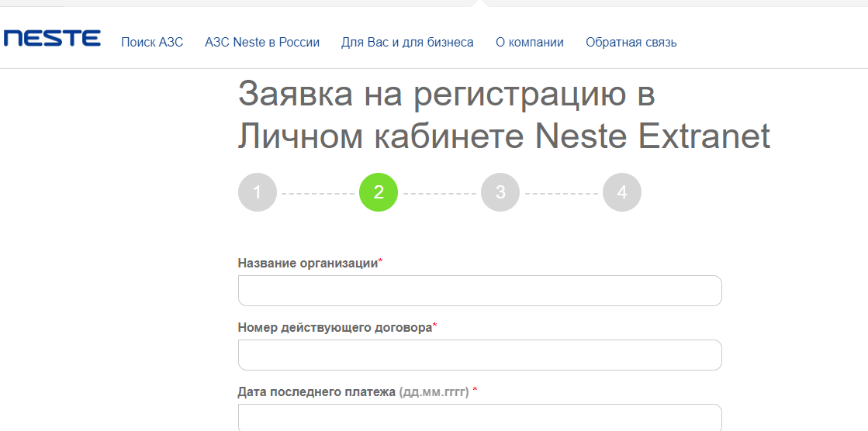
Task: Select step 1 circle in progress
Action: pyautogui.click(x=258, y=192)
